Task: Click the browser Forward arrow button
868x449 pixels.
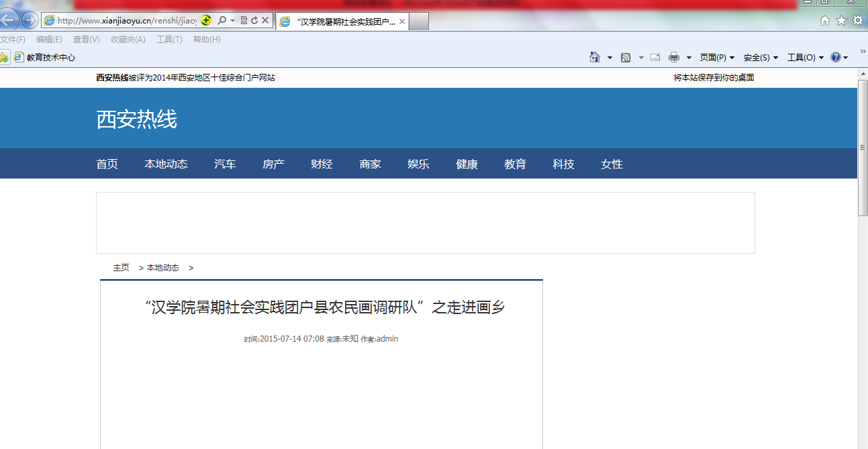Action: (30, 20)
